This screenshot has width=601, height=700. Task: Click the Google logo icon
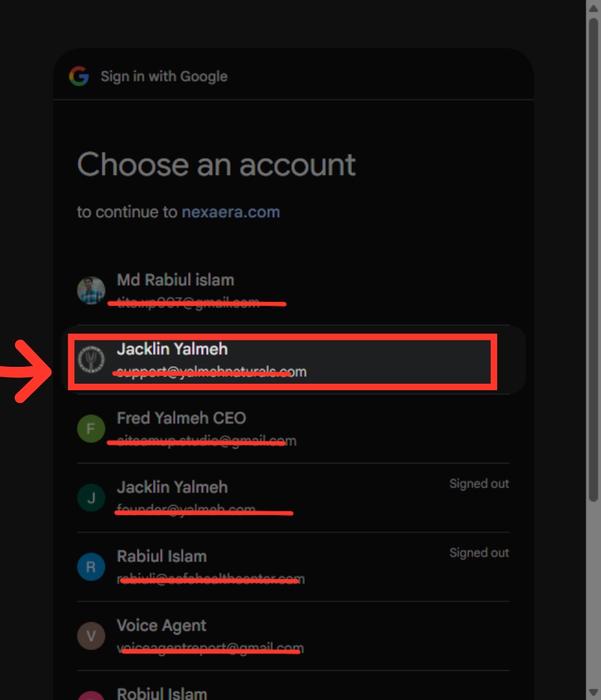(79, 76)
